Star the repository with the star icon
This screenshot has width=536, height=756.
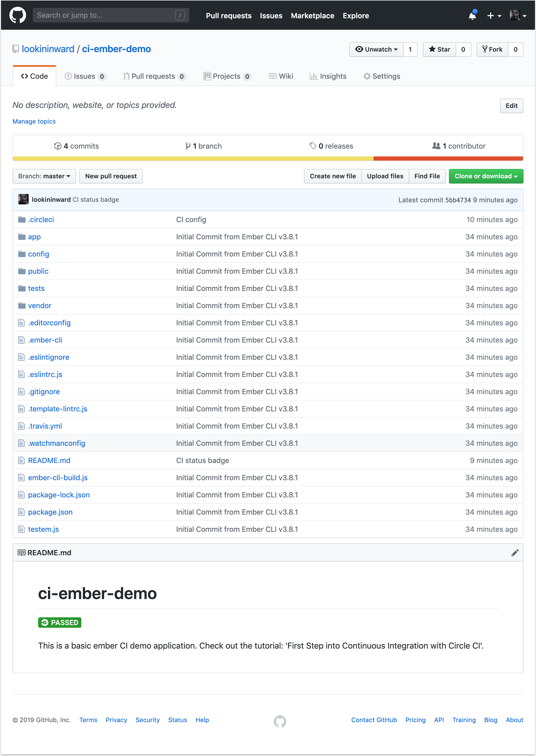[x=433, y=49]
